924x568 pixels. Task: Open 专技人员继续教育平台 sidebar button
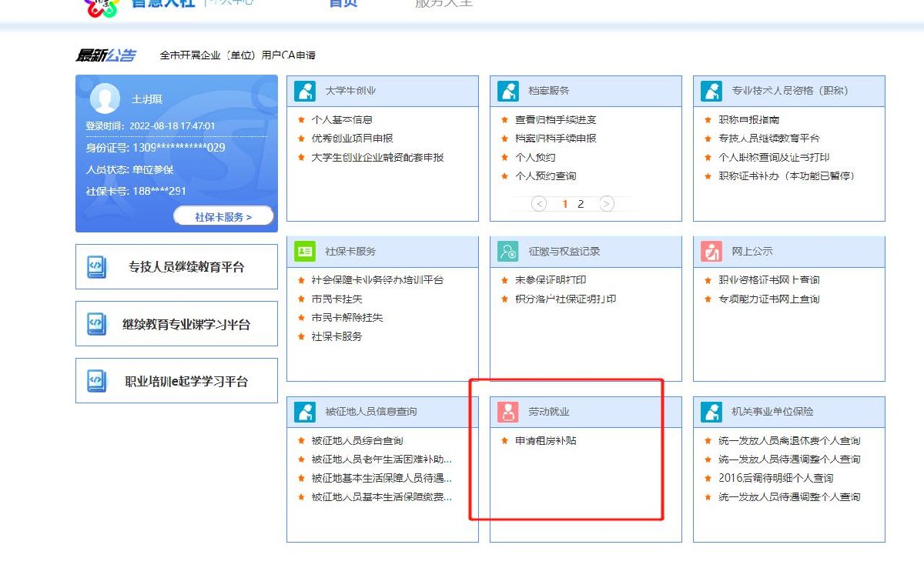[176, 267]
